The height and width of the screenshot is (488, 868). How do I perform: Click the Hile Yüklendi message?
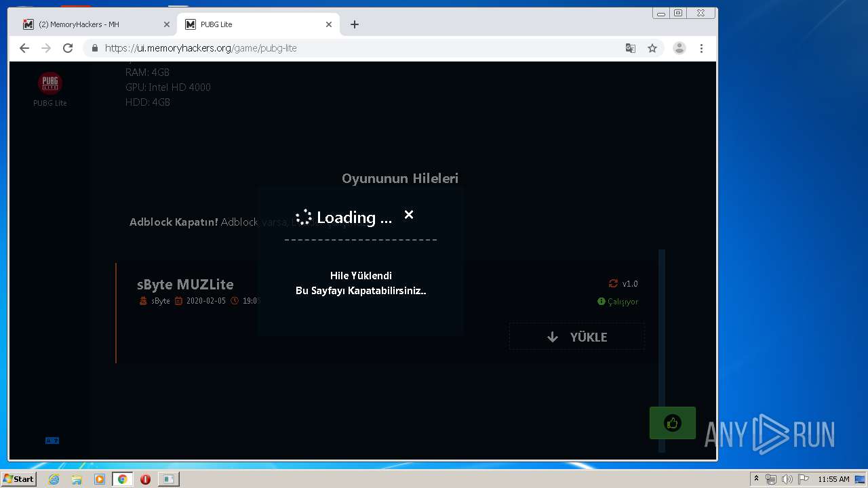[x=361, y=276]
